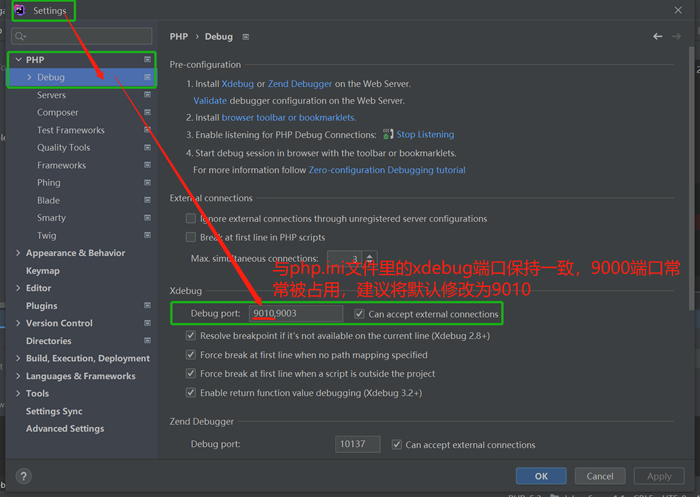Click Validate debugger configuration link
Screen dimensions: 700x497
[x=210, y=101]
